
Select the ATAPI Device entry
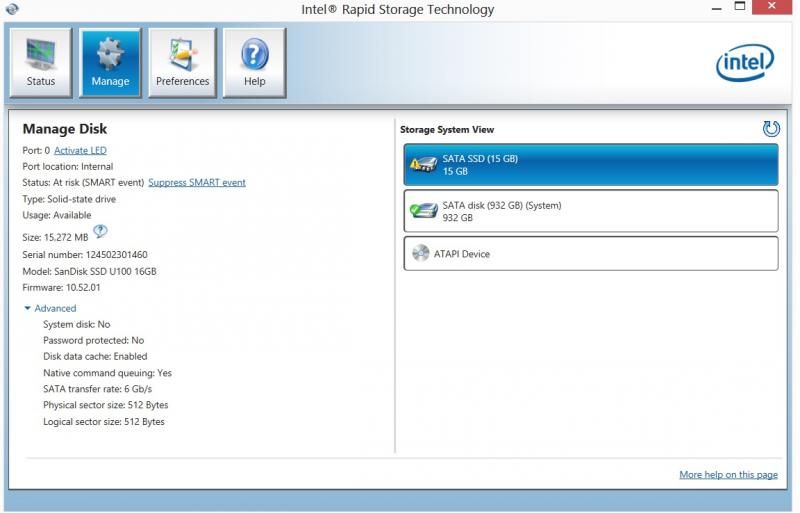tap(591, 254)
